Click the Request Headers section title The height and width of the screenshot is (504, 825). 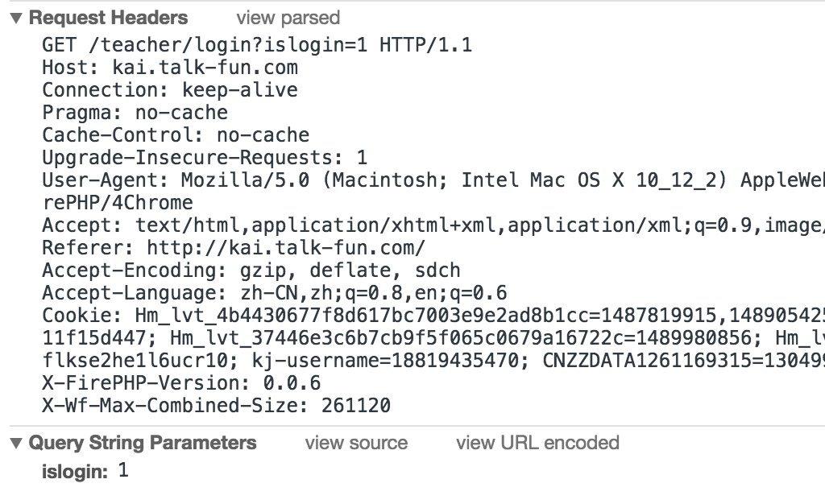point(108,18)
